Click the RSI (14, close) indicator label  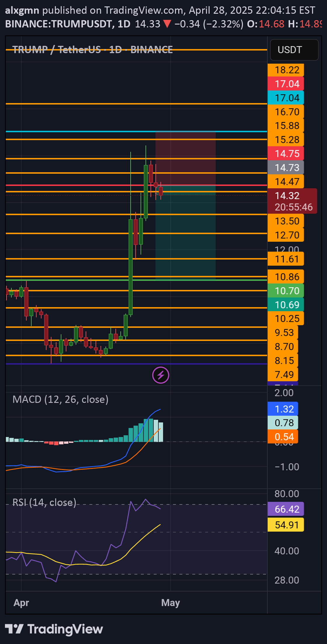click(x=44, y=502)
